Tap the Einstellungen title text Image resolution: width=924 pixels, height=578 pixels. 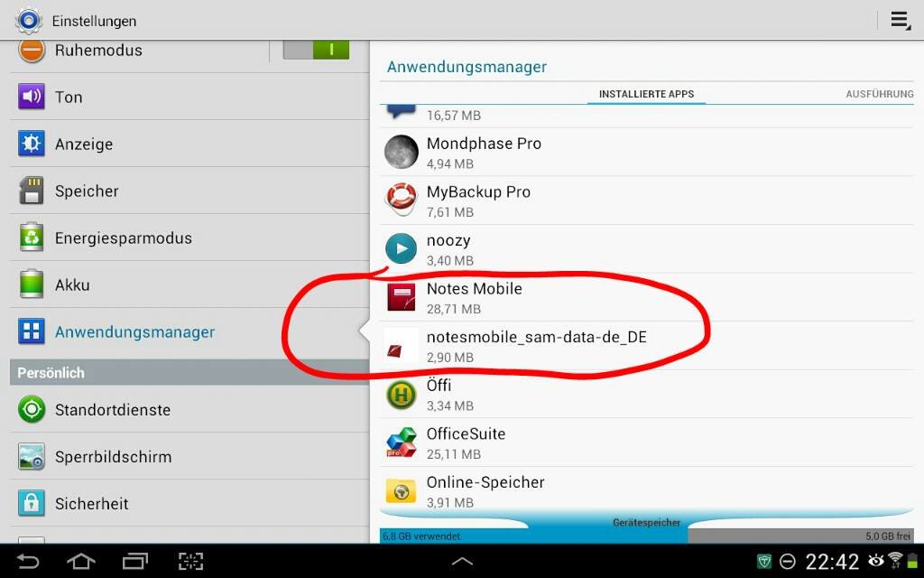[x=94, y=22]
